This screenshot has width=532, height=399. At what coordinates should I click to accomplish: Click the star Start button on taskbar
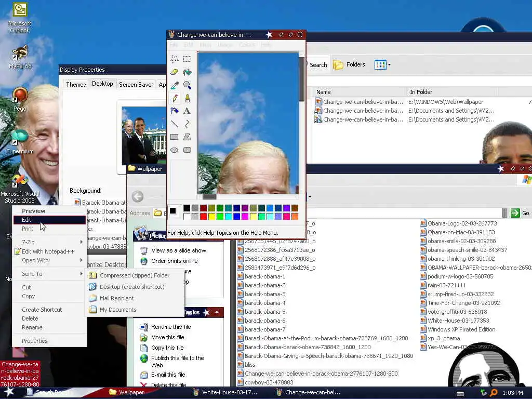point(9,392)
